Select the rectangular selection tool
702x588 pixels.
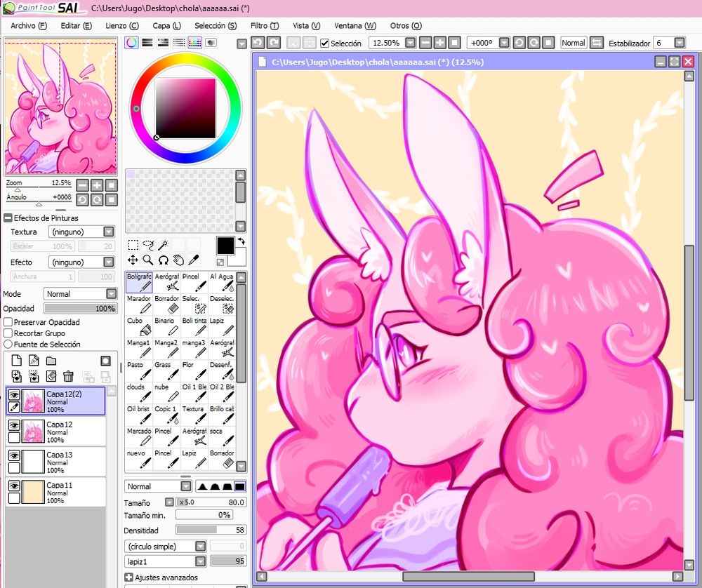point(133,245)
